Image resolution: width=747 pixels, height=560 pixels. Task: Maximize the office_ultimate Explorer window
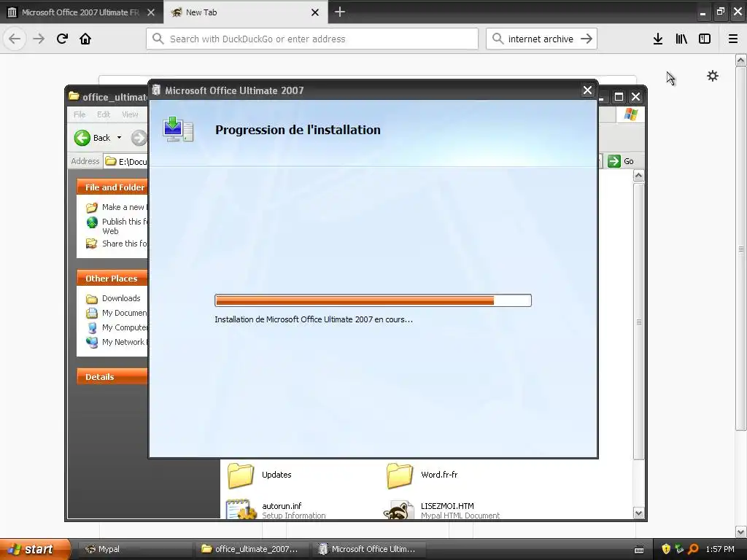click(619, 97)
